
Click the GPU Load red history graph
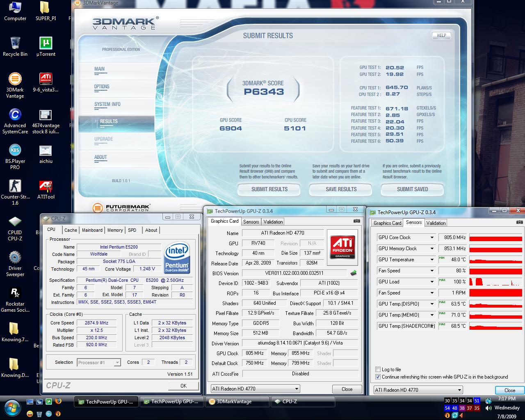click(496, 282)
